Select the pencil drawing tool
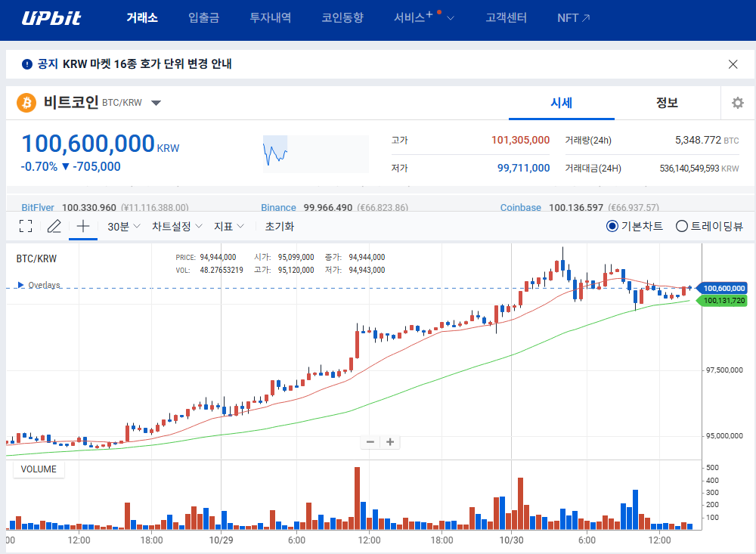This screenshot has height=554, width=756. pyautogui.click(x=54, y=226)
